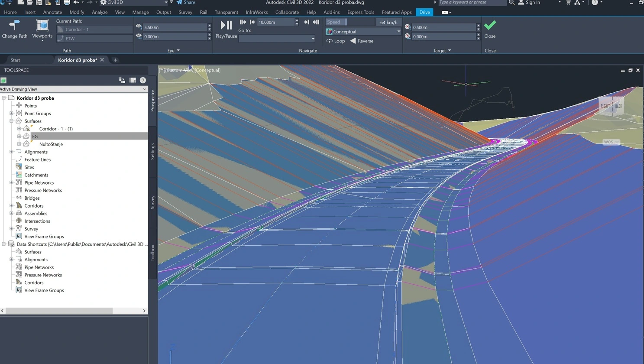
Task: Select the NultoStanje surface
Action: [x=51, y=144]
